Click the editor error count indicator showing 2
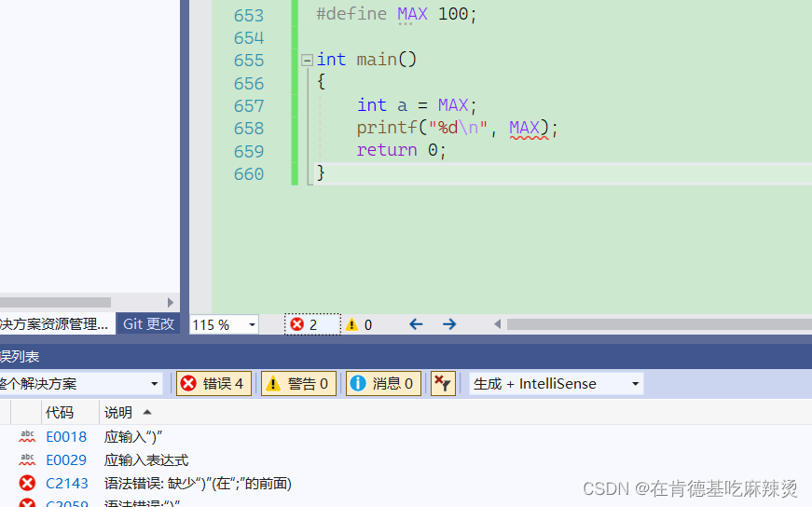The image size is (812, 507). coord(312,324)
